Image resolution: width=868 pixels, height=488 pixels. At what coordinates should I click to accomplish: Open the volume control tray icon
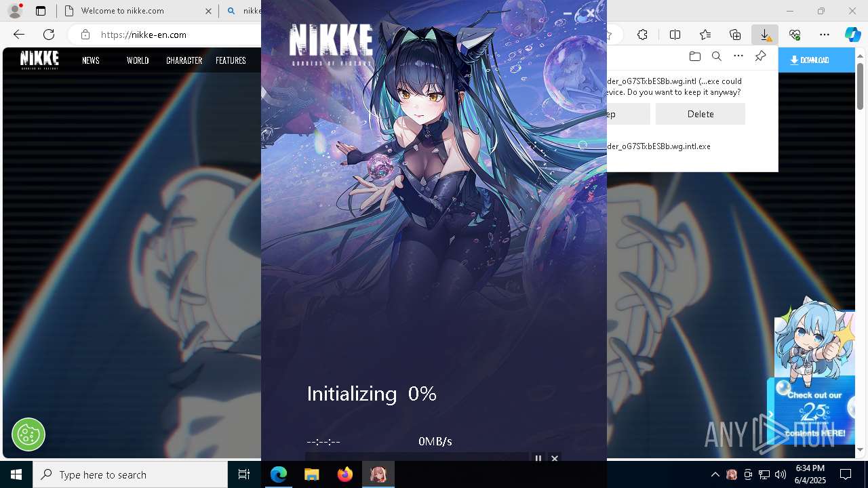click(781, 474)
